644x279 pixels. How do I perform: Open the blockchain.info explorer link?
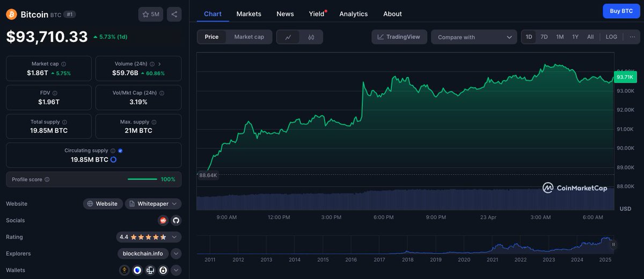143,253
